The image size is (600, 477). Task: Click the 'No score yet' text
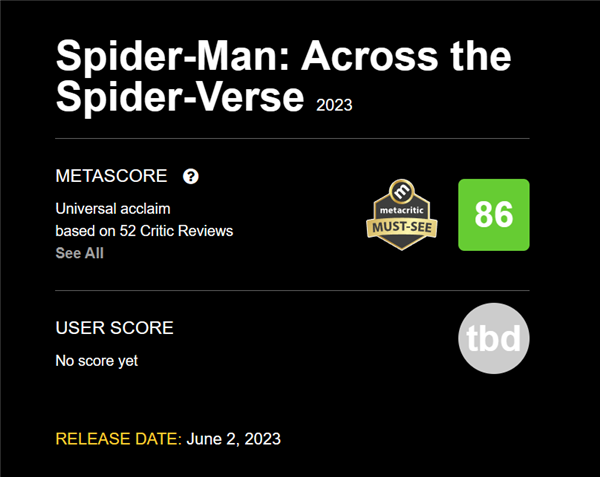click(97, 361)
